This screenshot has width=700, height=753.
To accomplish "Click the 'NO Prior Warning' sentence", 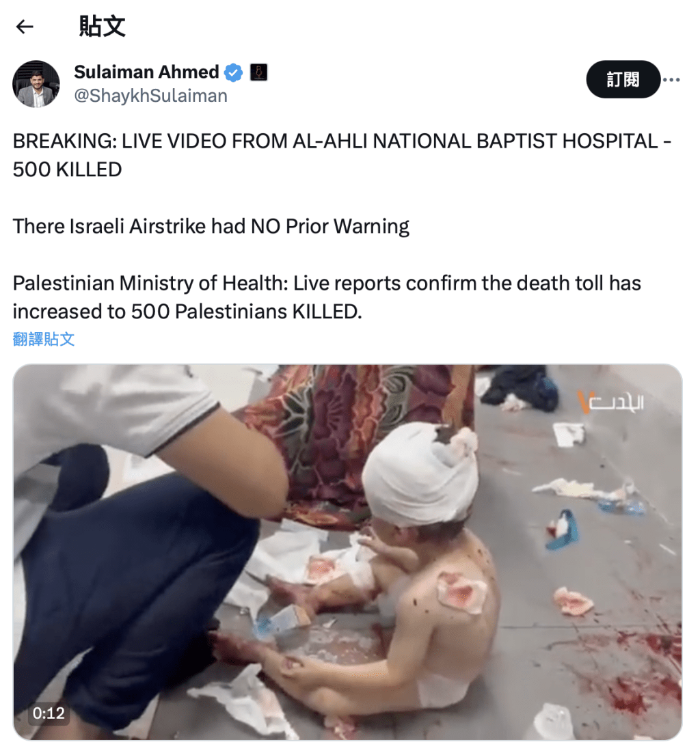I will 211,226.
